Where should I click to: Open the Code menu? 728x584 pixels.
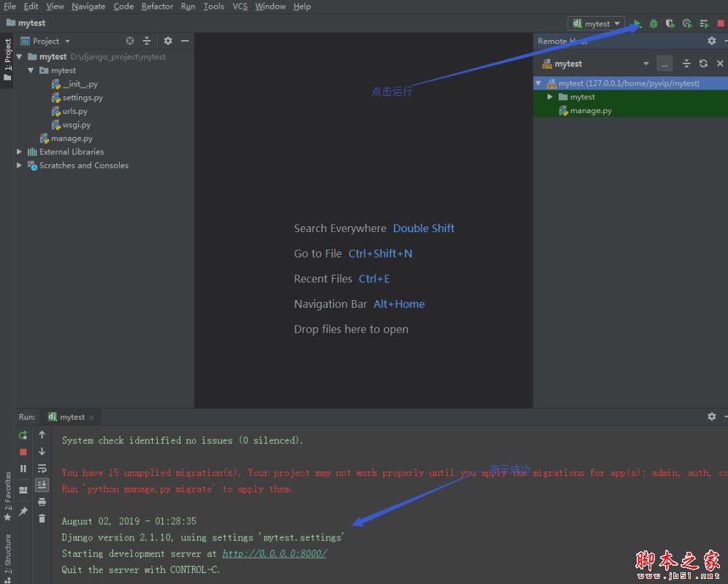click(123, 7)
